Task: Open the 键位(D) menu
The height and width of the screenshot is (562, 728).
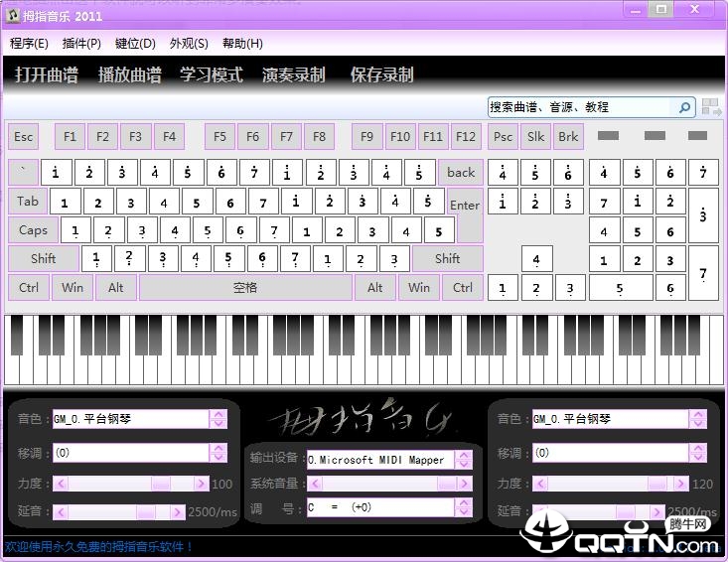Action: pyautogui.click(x=135, y=44)
